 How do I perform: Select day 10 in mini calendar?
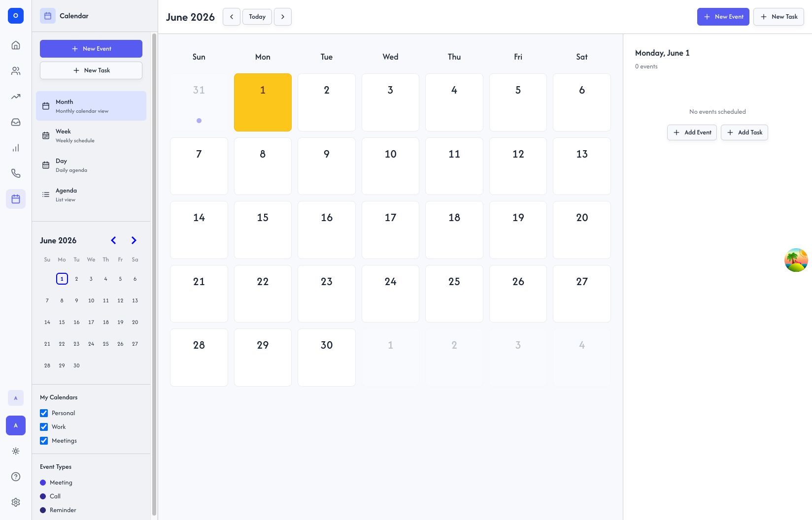91,300
